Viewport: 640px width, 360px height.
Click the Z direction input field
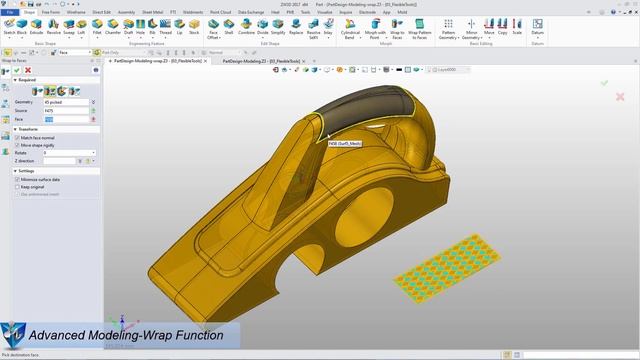point(60,161)
